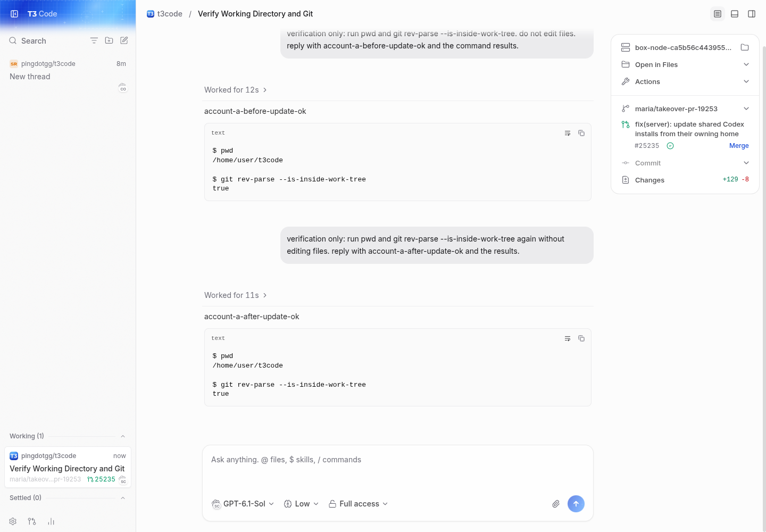The height and width of the screenshot is (532, 766).
Task: Toggle the left sidebar panel icon
Action: tap(14, 14)
